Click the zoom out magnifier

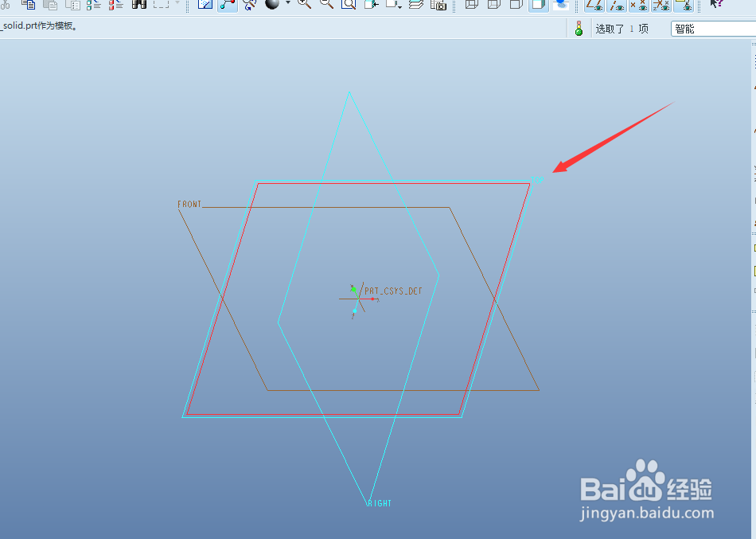click(326, 4)
